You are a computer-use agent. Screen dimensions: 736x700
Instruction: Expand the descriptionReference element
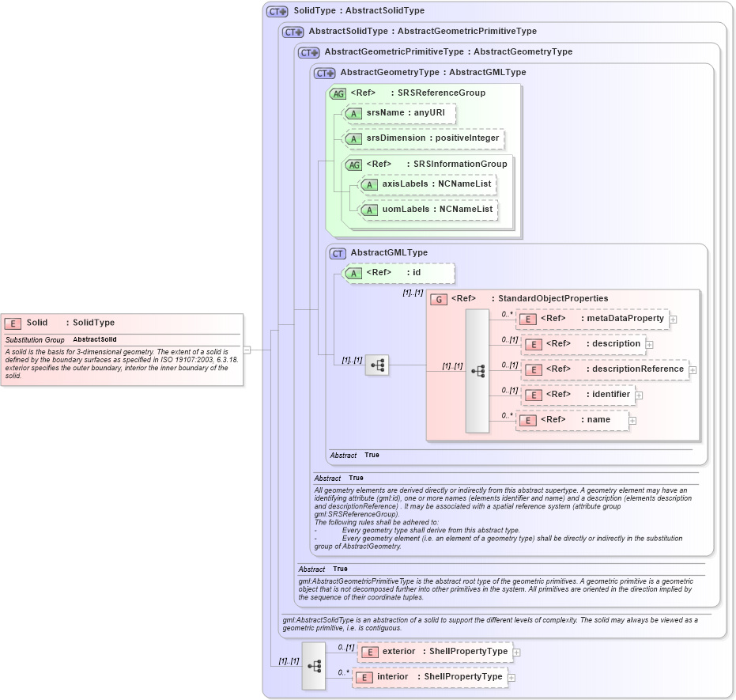693,370
